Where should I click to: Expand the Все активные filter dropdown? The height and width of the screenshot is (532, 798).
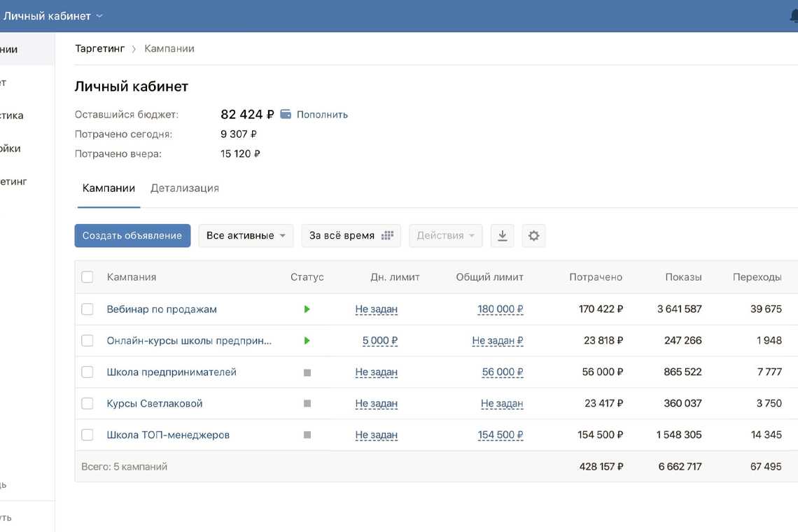246,236
